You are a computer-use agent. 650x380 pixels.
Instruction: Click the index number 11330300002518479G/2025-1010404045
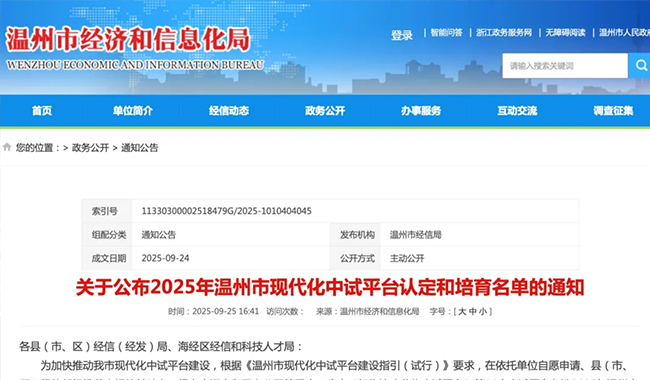(226, 211)
